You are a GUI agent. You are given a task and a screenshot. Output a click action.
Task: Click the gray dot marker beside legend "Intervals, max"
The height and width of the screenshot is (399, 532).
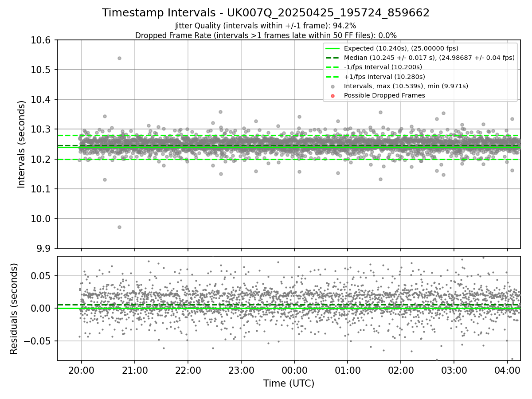click(333, 86)
